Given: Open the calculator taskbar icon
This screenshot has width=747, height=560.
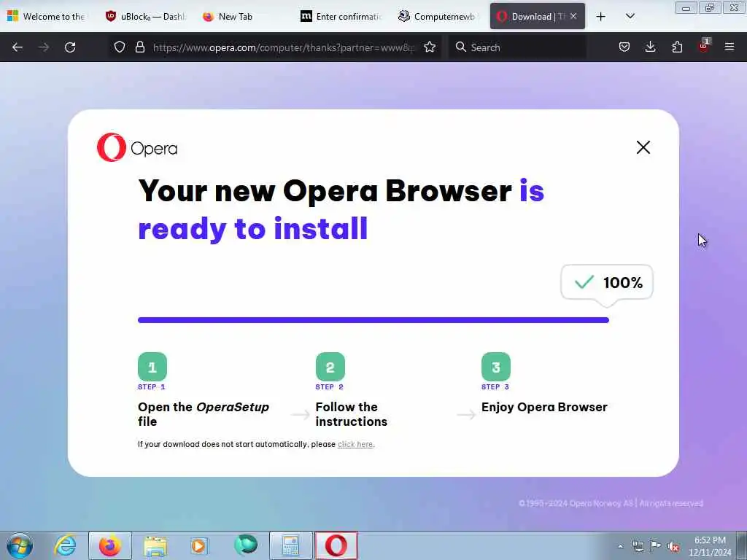Looking at the screenshot, I should [x=290, y=545].
